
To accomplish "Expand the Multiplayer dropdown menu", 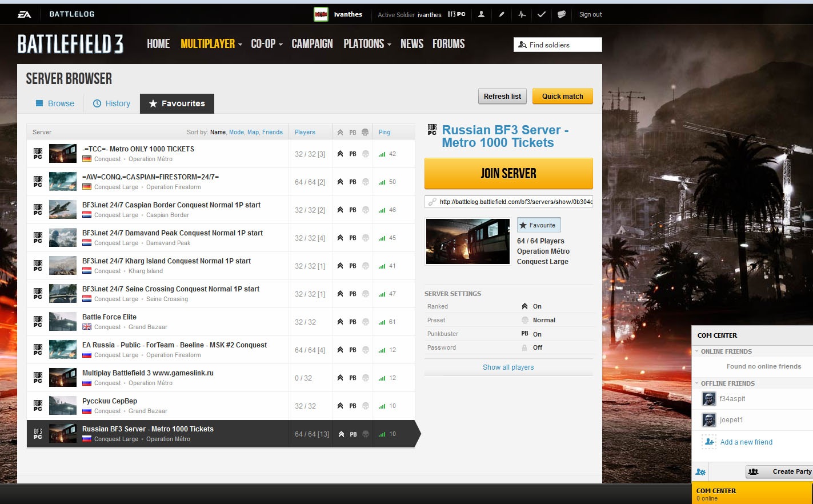I will pos(211,44).
